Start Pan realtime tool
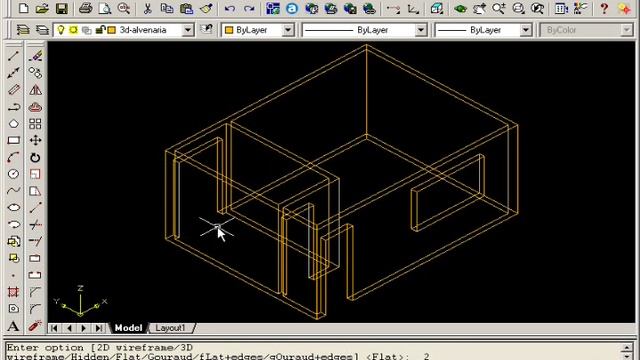This screenshot has height=360, width=640. pyautogui.click(x=480, y=8)
